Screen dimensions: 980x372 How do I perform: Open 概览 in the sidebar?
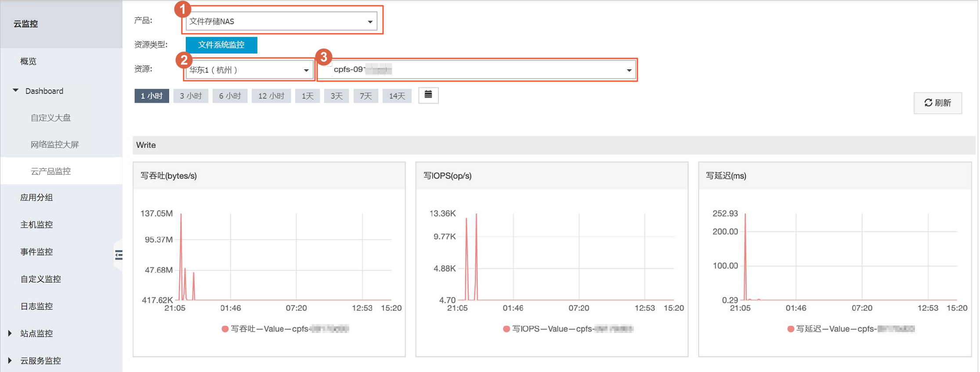[28, 61]
